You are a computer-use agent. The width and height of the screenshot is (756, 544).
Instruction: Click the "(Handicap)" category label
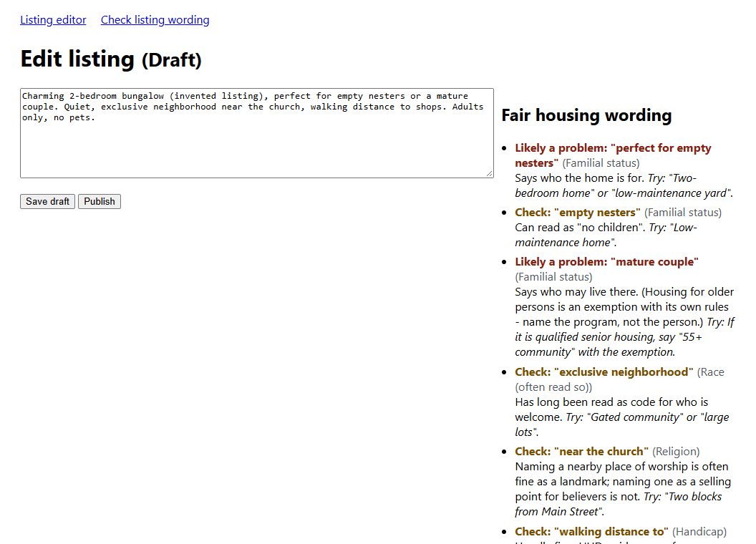point(699,531)
